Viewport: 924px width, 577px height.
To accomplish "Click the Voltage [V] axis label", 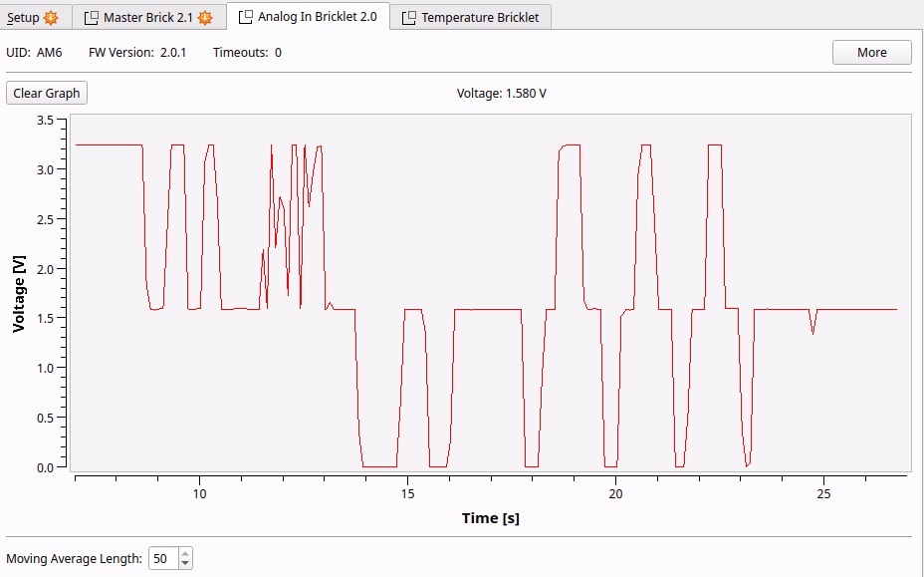I will 19,293.
